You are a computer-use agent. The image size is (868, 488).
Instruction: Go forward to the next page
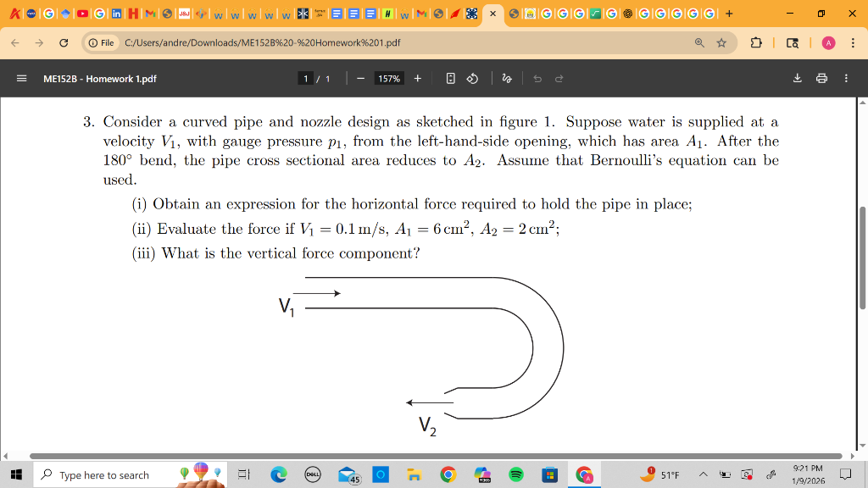coord(39,42)
